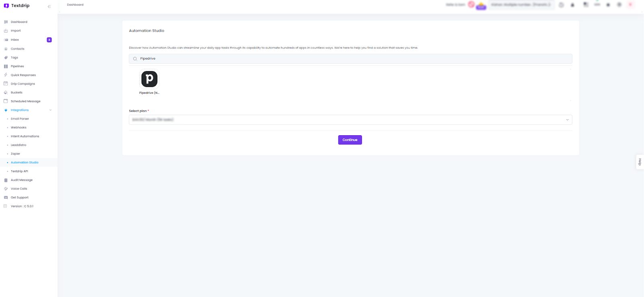Click the Get Support icon
The width and height of the screenshot is (644, 297).
[6, 198]
